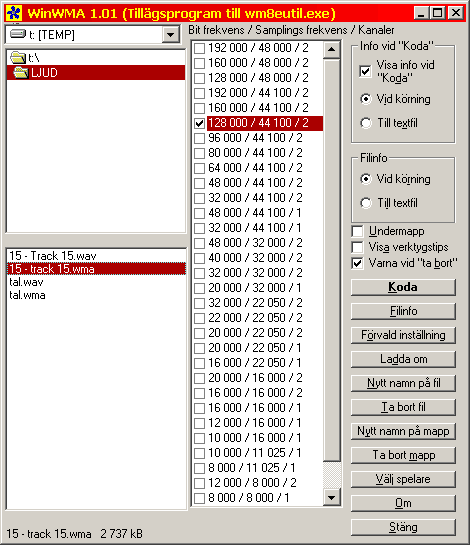
Task: Select file 15 - Track 15.wav
Action: tap(96, 256)
